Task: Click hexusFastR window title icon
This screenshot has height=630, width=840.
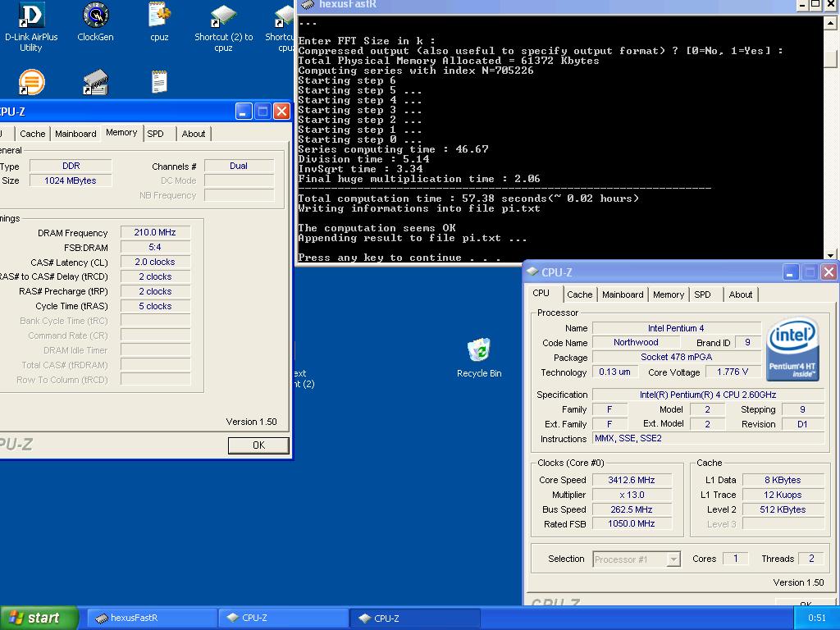Action: pos(308,5)
